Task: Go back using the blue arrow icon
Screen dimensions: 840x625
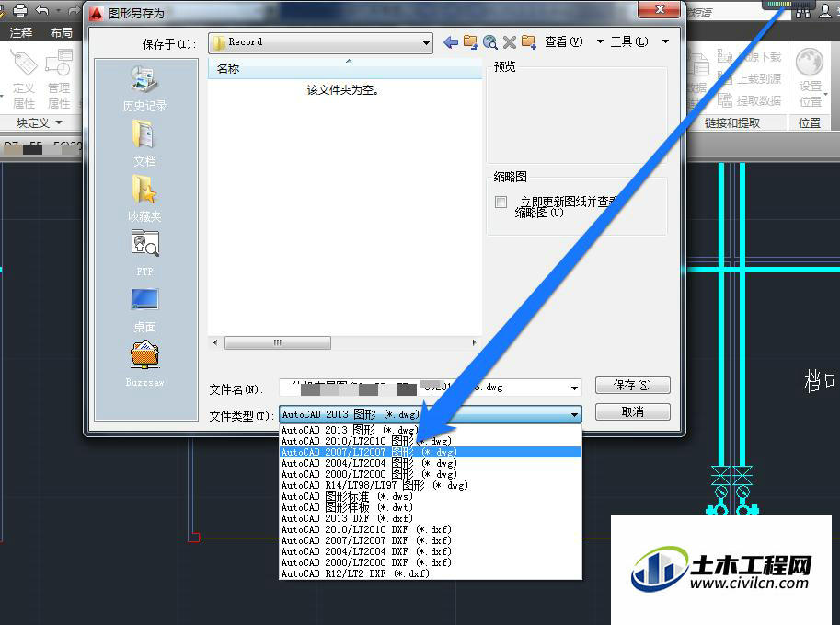Action: pos(451,41)
